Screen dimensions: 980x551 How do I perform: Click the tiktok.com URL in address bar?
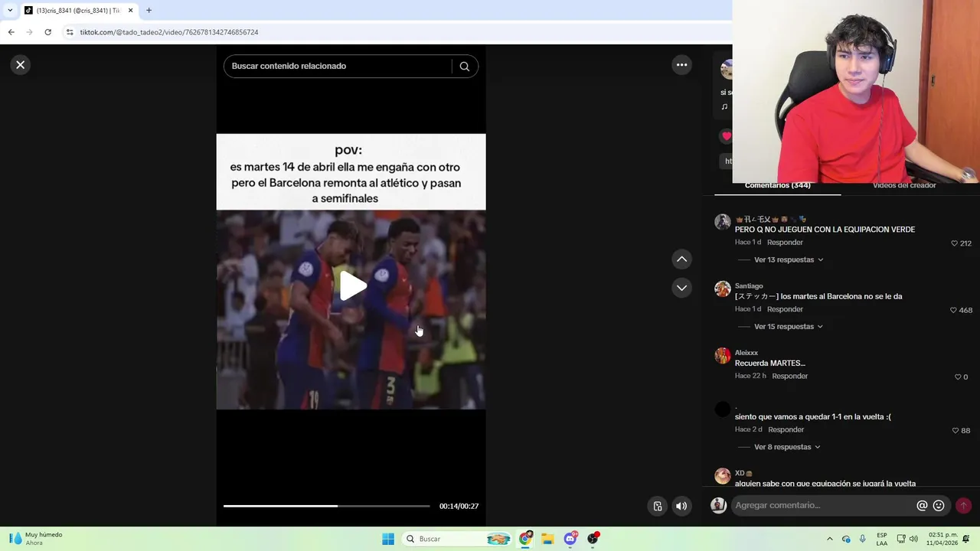coord(169,32)
